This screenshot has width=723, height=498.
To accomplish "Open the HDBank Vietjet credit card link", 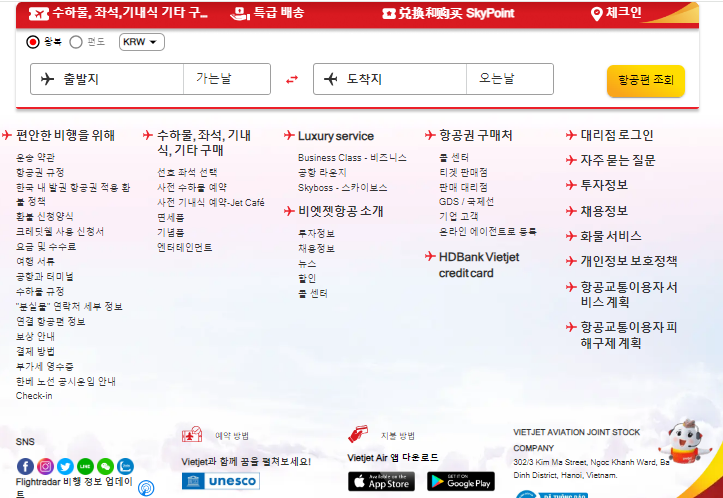I will pyautogui.click(x=479, y=265).
